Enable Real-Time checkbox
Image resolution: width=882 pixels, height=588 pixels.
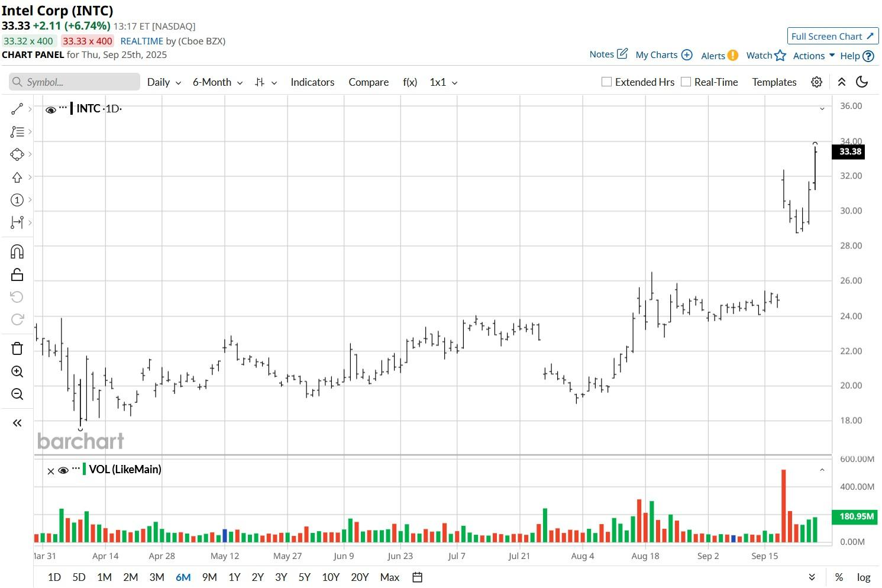(x=686, y=82)
